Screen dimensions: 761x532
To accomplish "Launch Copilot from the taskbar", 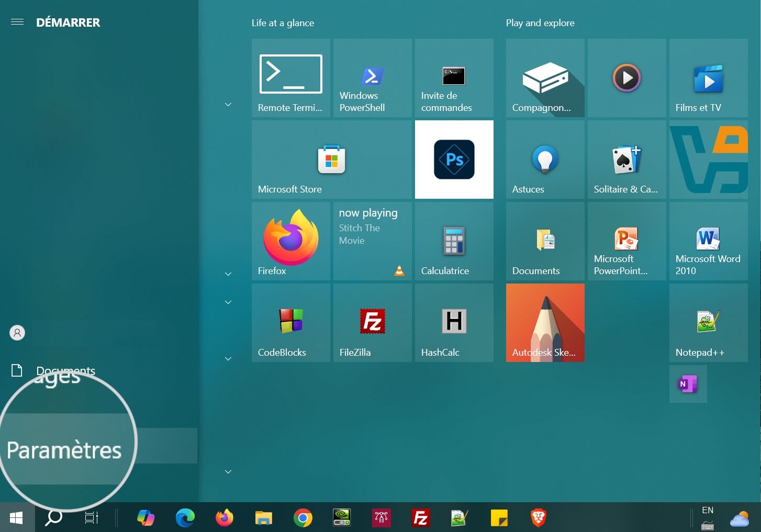I will click(146, 518).
